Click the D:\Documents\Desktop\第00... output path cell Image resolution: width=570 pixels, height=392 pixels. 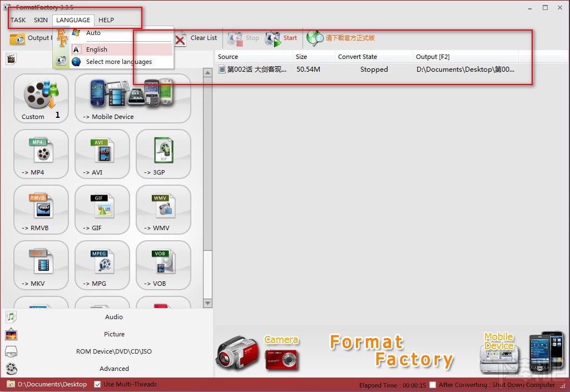(x=465, y=69)
